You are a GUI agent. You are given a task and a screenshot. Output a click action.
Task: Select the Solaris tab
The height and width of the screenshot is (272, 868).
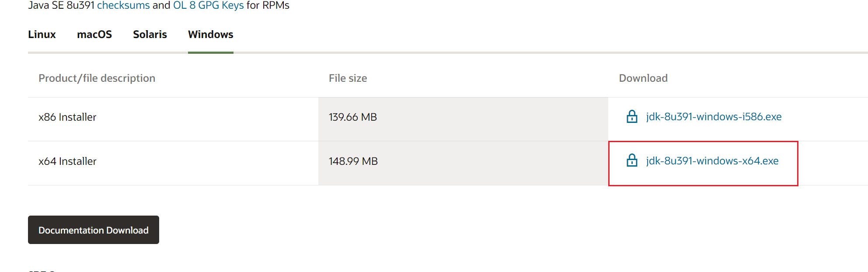(150, 35)
